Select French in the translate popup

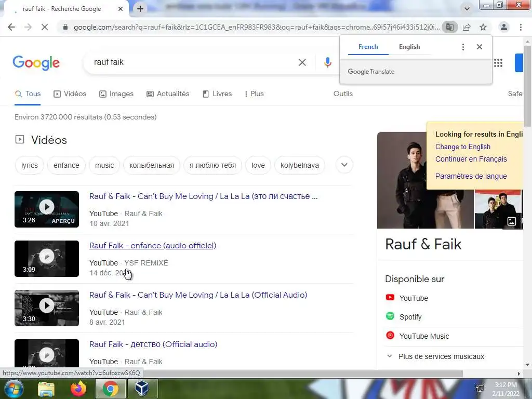tap(368, 47)
